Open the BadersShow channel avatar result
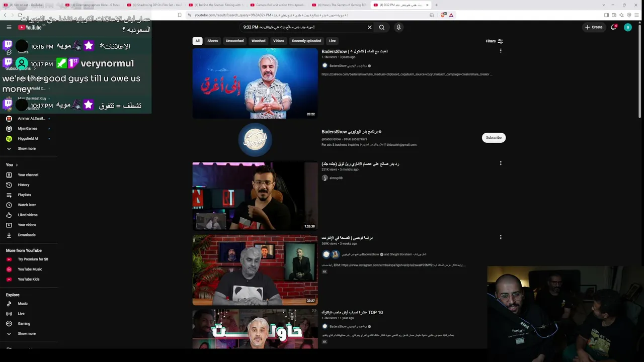The width and height of the screenshot is (644, 362). pos(255,139)
